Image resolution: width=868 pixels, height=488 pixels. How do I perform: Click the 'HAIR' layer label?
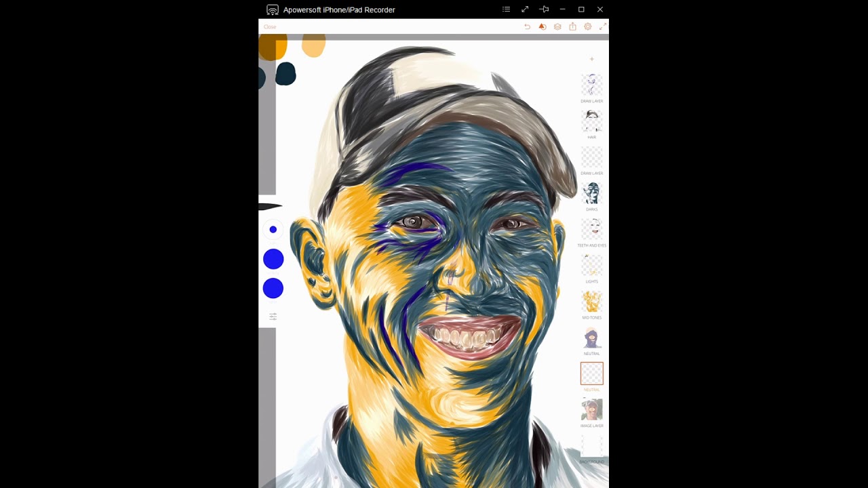(592, 138)
